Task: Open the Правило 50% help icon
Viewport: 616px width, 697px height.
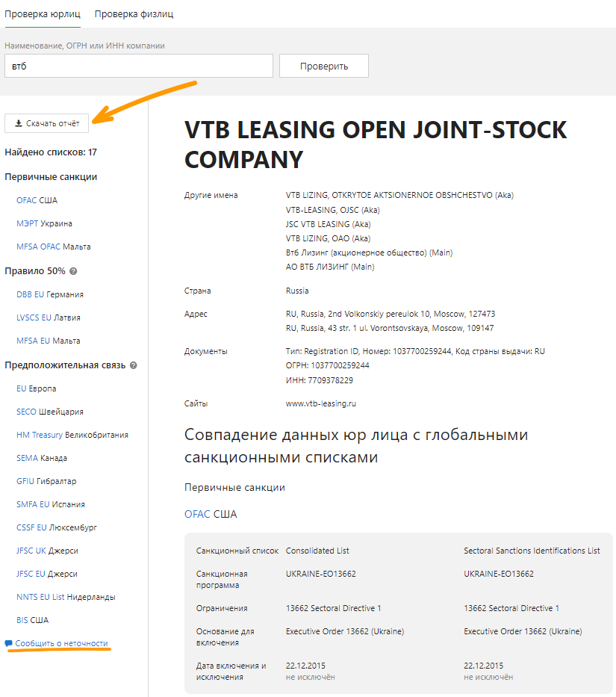Action: pos(73,271)
